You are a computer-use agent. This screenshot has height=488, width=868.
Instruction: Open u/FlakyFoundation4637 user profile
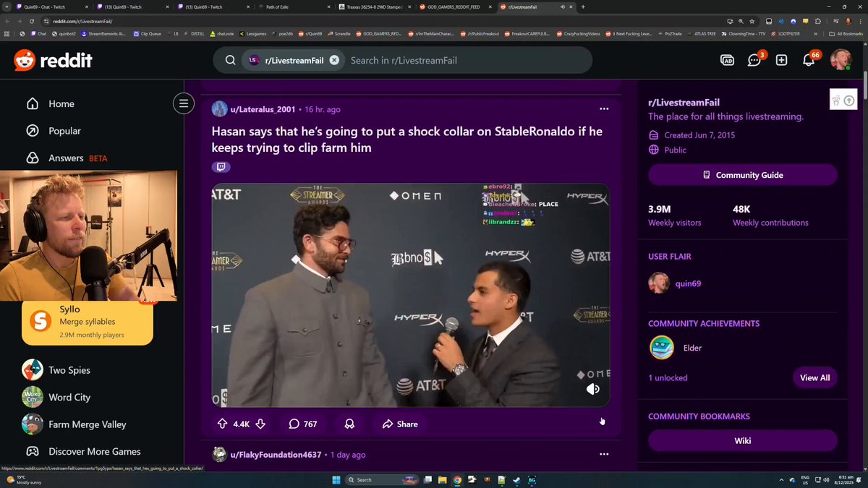(x=275, y=455)
